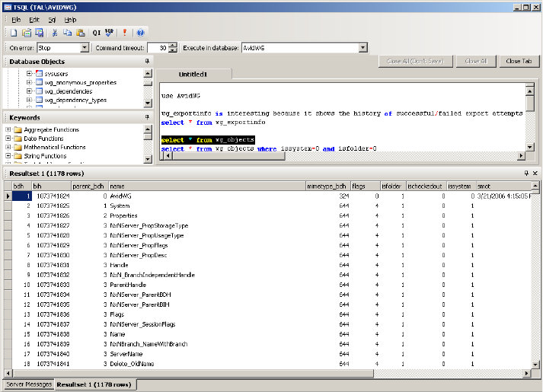The width and height of the screenshot is (543, 392).
Task: Click the editor horizontal scrollbar thumb
Action: (x=228, y=156)
